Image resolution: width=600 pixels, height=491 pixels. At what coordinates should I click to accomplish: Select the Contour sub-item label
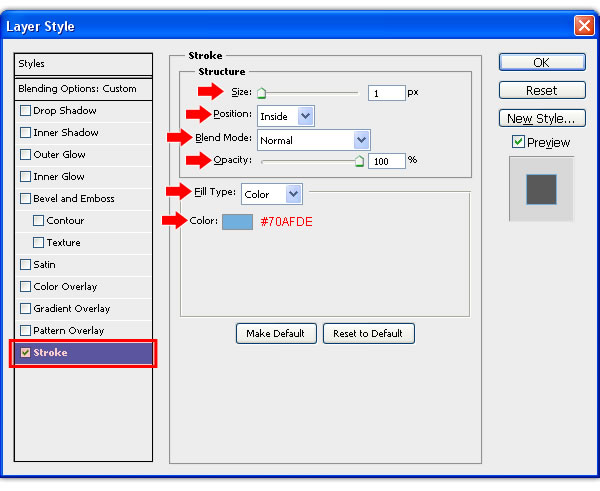tap(65, 220)
